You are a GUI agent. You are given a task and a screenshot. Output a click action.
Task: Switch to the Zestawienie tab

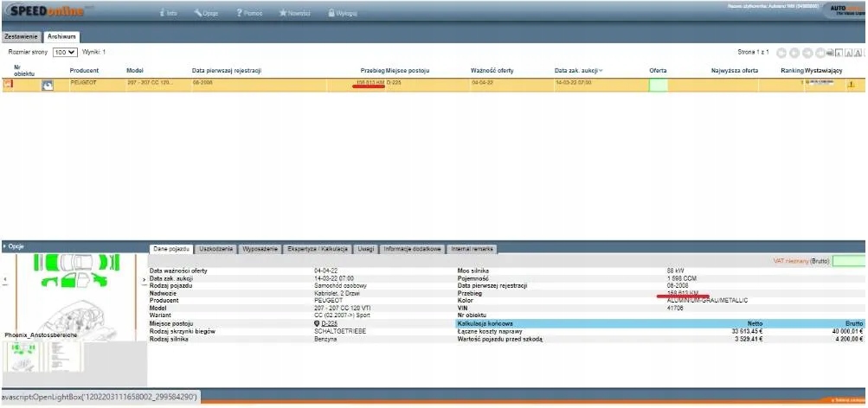[21, 37]
